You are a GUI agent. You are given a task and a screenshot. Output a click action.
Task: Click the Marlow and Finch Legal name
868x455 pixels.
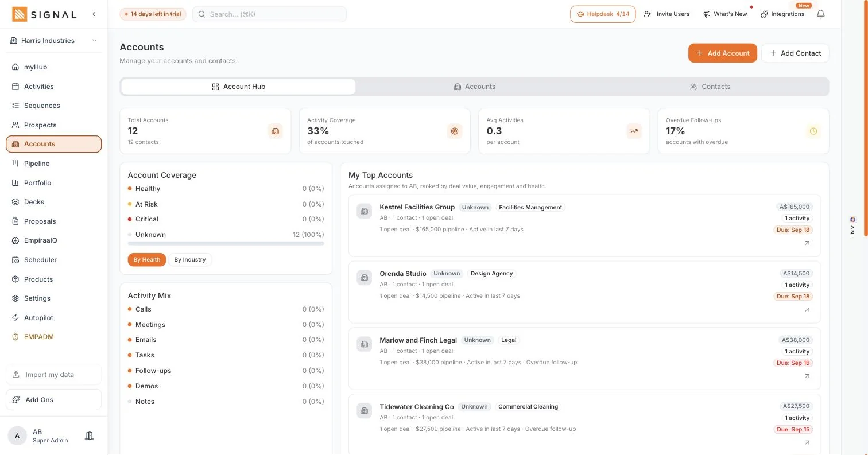point(418,340)
